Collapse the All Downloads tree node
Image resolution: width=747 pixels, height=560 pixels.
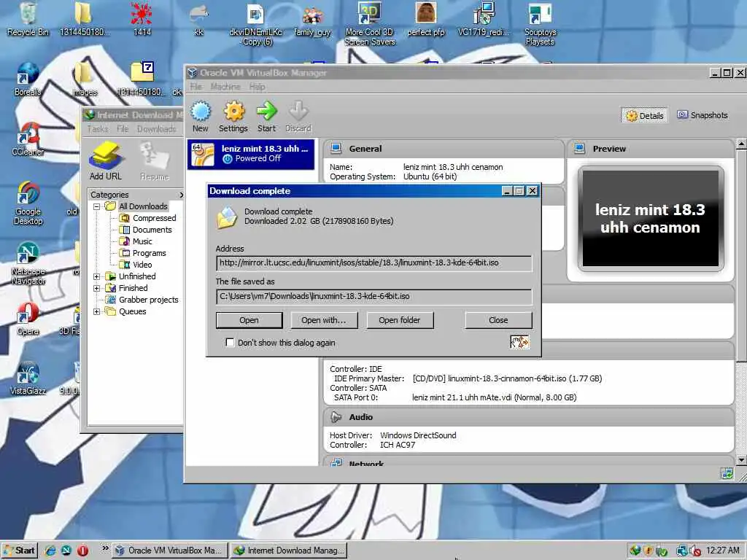point(97,206)
